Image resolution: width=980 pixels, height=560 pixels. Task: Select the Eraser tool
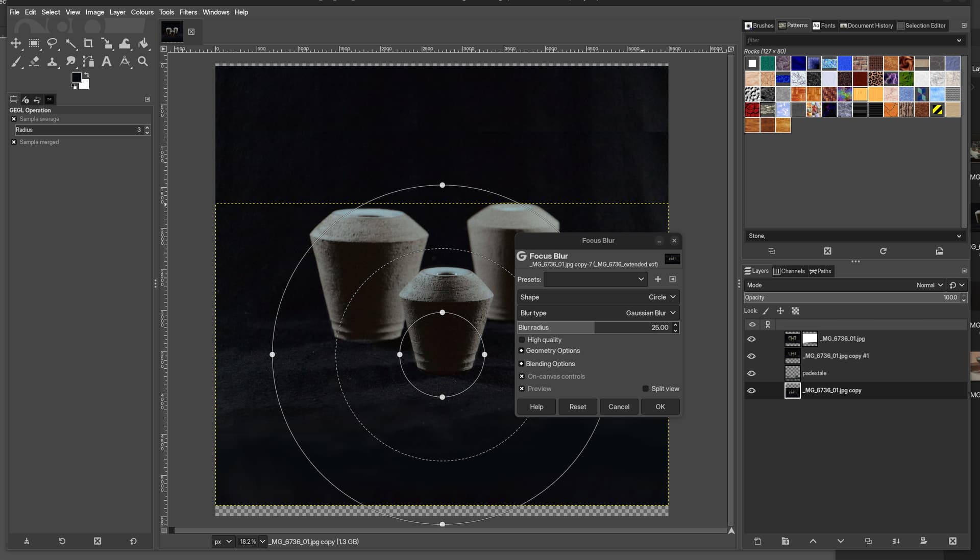(x=34, y=62)
